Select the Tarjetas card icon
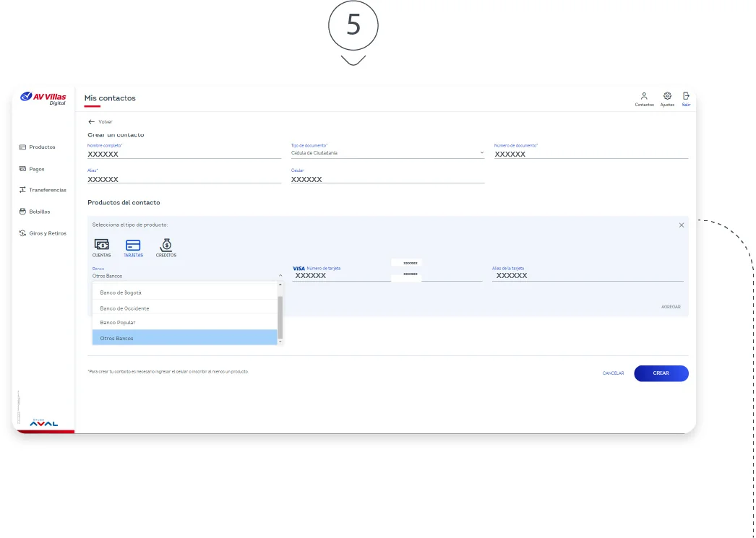This screenshot has width=756, height=538. pos(133,245)
